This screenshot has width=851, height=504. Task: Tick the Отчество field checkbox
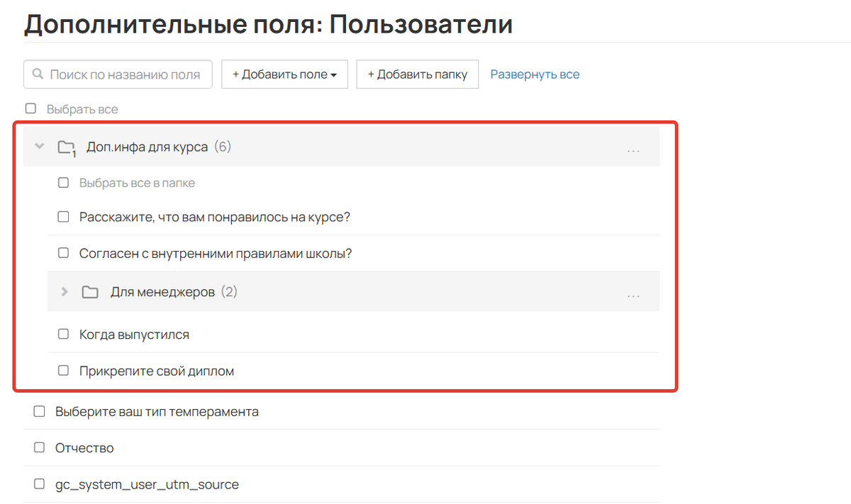(x=39, y=448)
